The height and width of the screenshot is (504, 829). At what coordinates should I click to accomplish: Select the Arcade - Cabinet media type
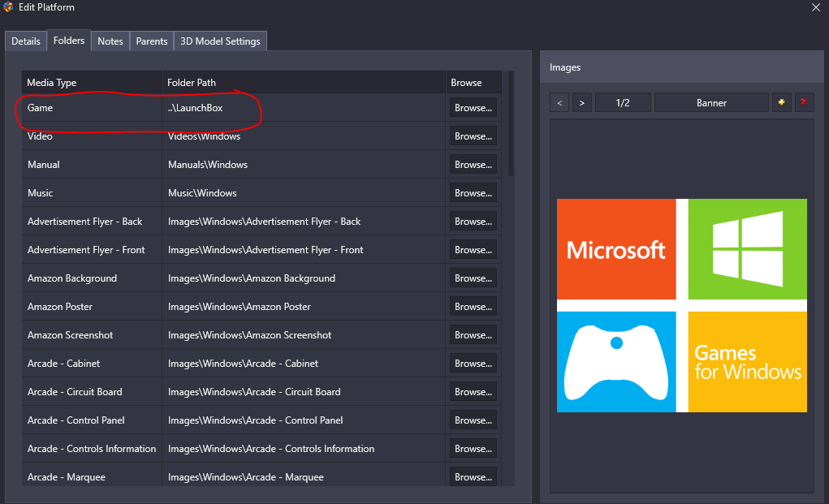click(63, 364)
